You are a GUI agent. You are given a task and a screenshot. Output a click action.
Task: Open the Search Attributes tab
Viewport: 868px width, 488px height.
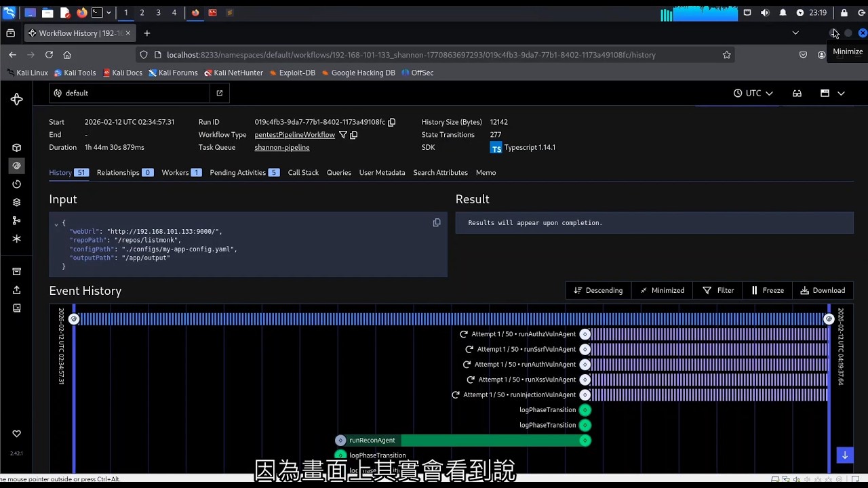click(x=440, y=173)
